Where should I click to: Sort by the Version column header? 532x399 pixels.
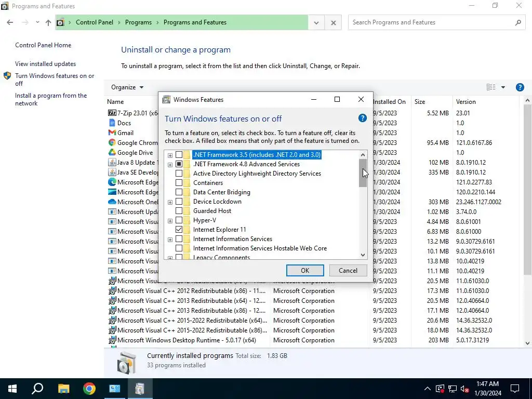coord(465,102)
